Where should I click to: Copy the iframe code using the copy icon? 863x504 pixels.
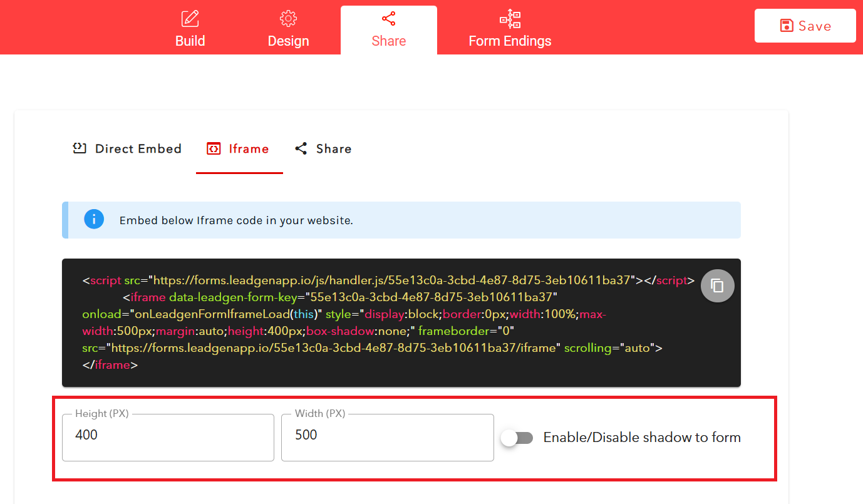(x=717, y=285)
